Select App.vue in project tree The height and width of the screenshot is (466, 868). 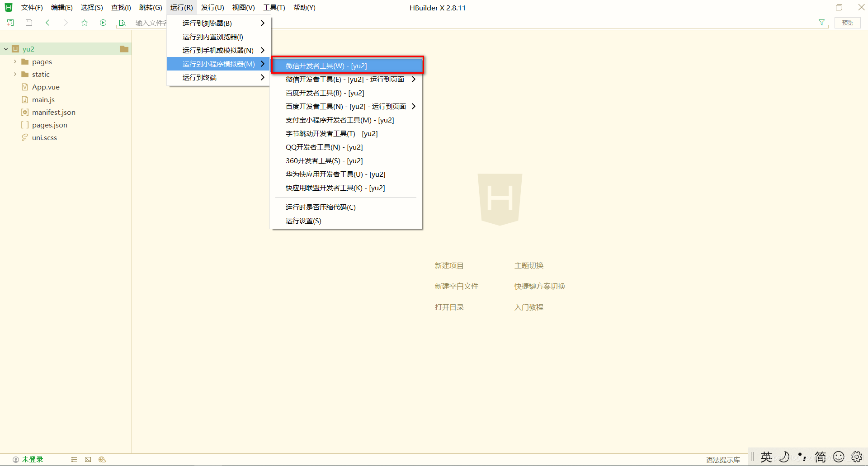[x=46, y=87]
